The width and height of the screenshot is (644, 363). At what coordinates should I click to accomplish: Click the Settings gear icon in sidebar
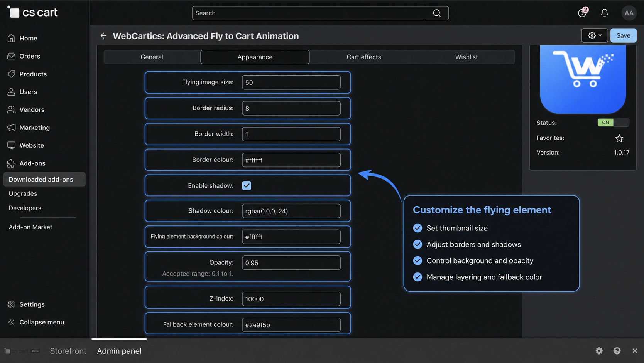pos(12,304)
